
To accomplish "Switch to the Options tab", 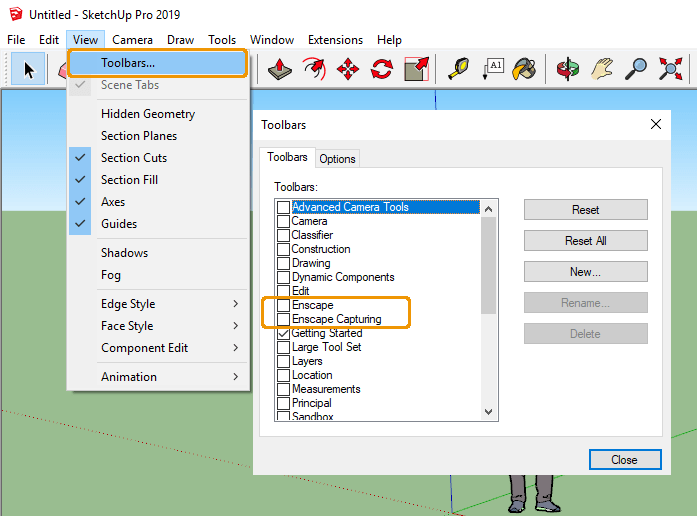I will (x=337, y=159).
